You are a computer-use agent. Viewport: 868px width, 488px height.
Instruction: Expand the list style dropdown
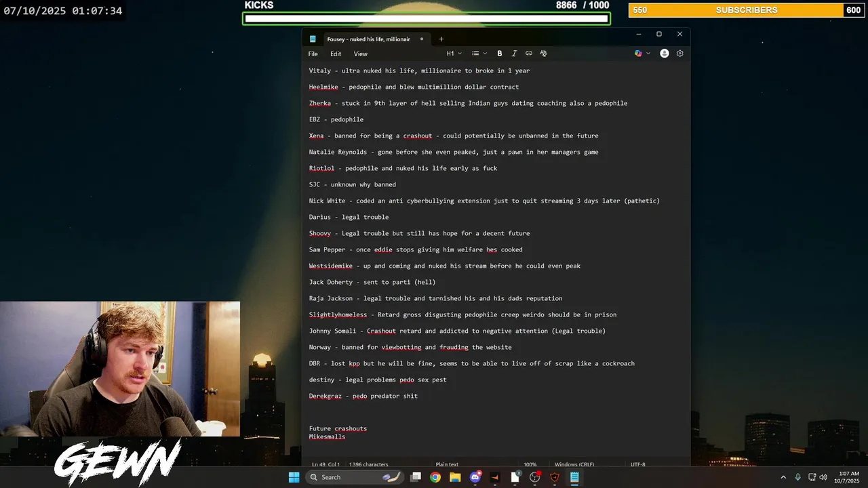pos(479,54)
